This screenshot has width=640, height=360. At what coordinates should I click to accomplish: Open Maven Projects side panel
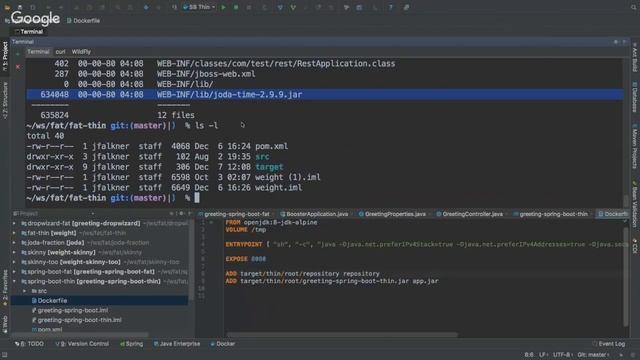pyautogui.click(x=635, y=147)
